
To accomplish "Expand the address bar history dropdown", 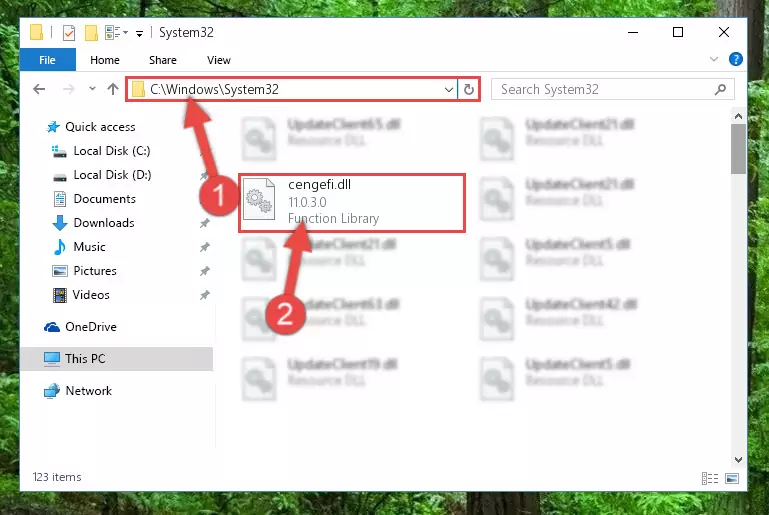I will pyautogui.click(x=448, y=89).
